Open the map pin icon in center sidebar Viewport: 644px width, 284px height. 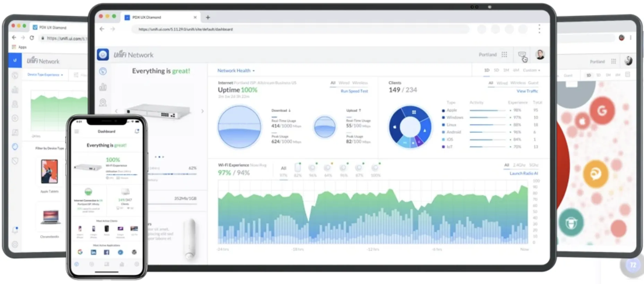pos(103,102)
